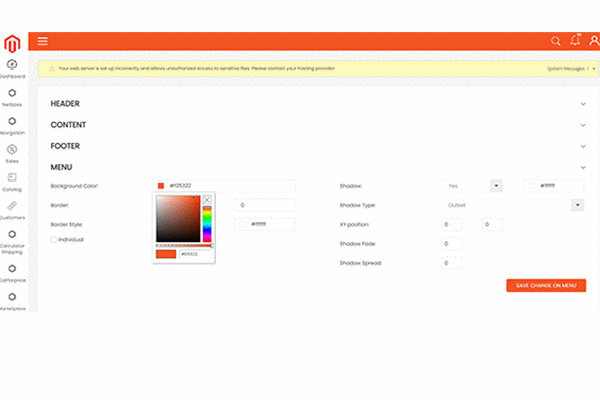
Task: Open Sales in the sidebar
Action: [x=12, y=152]
